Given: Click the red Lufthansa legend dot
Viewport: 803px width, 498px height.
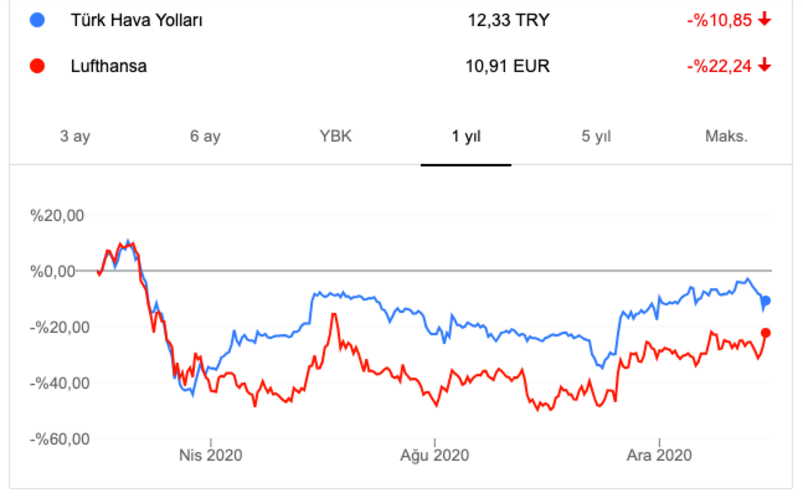Looking at the screenshot, I should click(x=38, y=67).
